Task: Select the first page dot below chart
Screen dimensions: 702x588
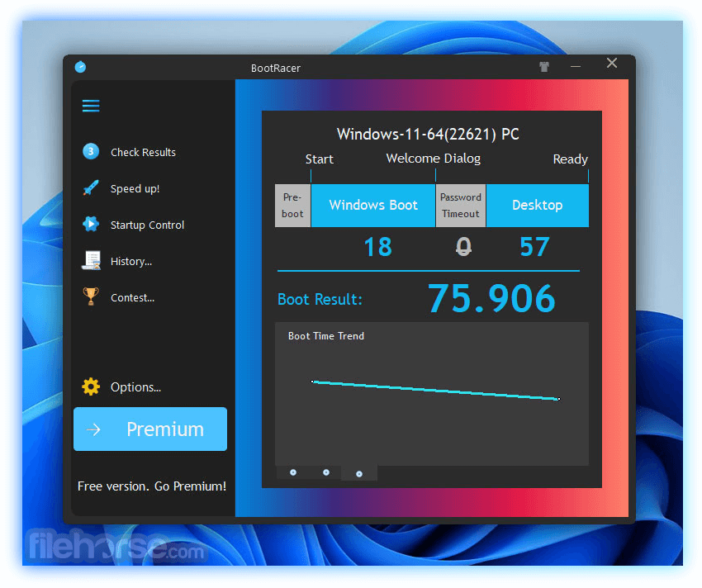Action: [293, 472]
